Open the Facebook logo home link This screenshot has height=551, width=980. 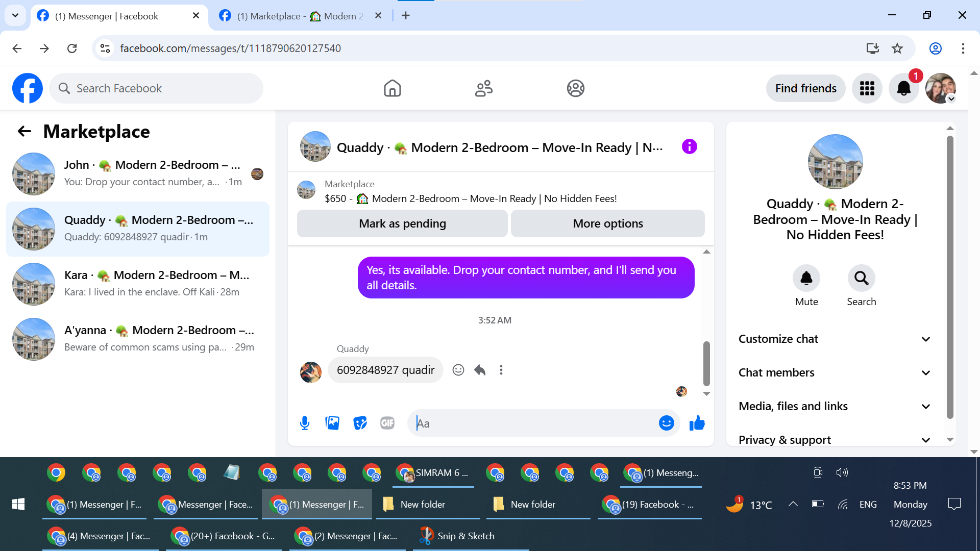click(28, 88)
